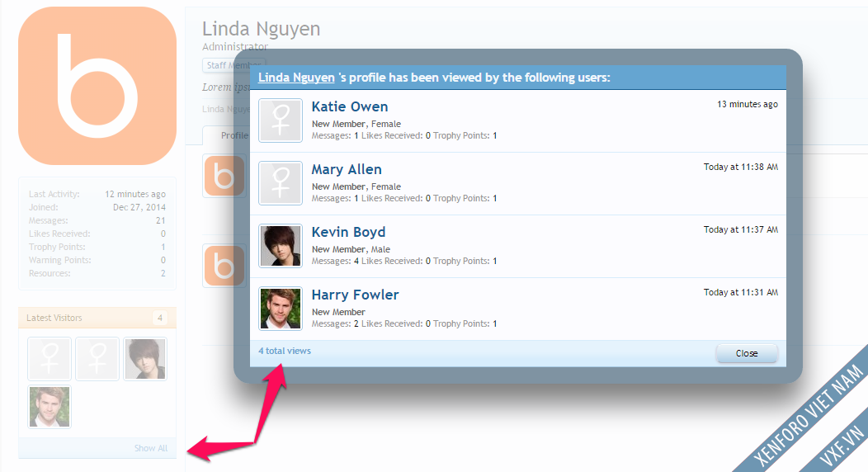Image resolution: width=868 pixels, height=472 pixels.
Task: Click the second small b avatar in profile posts
Action: click(224, 266)
